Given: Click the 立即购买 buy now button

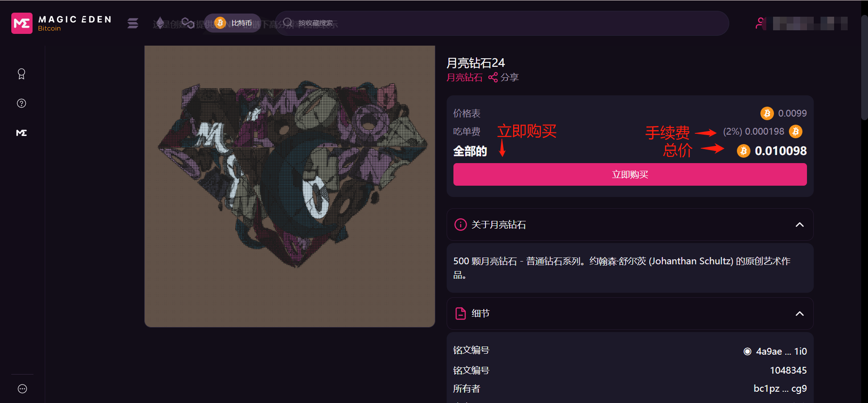Looking at the screenshot, I should pyautogui.click(x=630, y=174).
